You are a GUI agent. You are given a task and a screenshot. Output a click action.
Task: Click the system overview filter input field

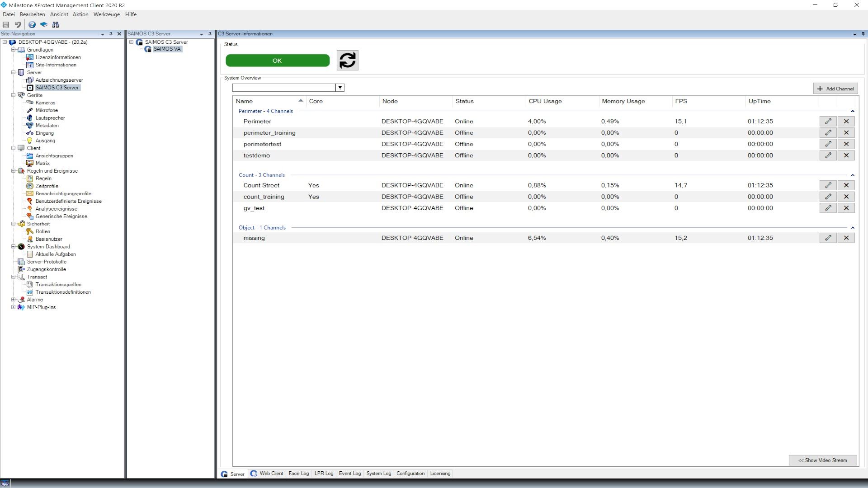tap(284, 88)
